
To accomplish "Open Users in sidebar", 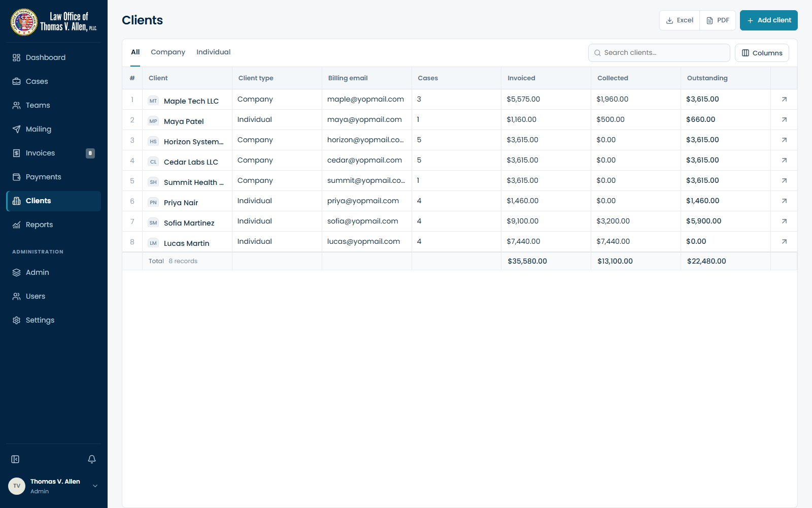I will (54, 296).
